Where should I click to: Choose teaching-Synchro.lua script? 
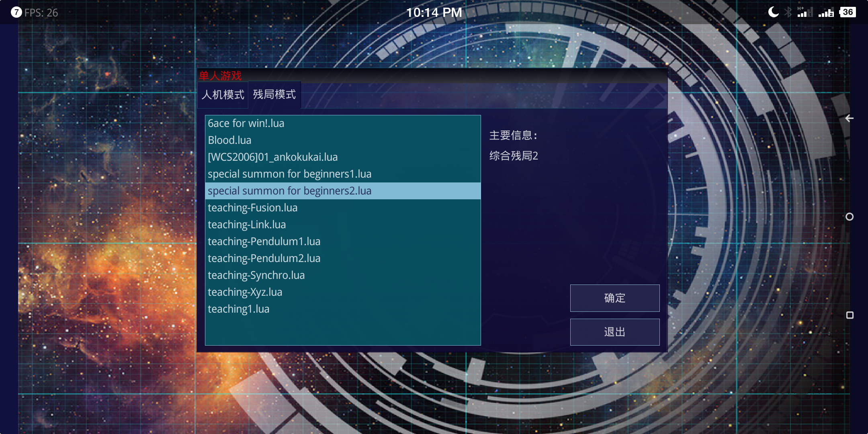(343, 275)
